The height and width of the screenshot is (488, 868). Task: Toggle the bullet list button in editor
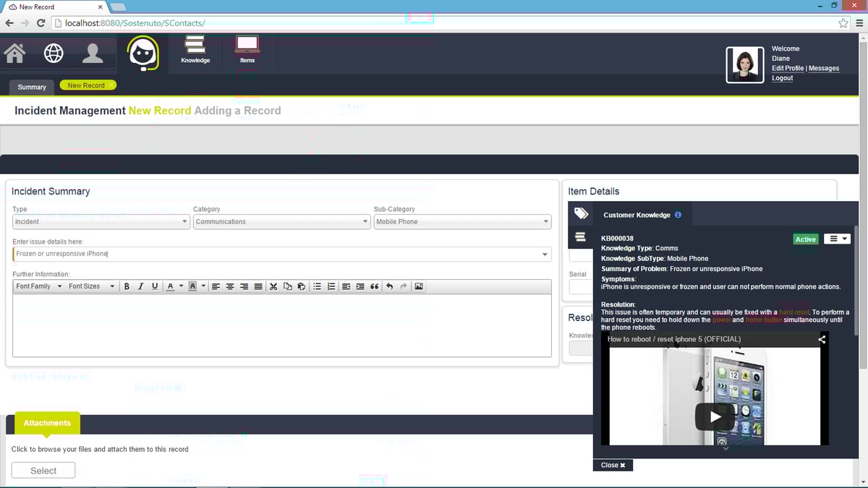tap(317, 286)
